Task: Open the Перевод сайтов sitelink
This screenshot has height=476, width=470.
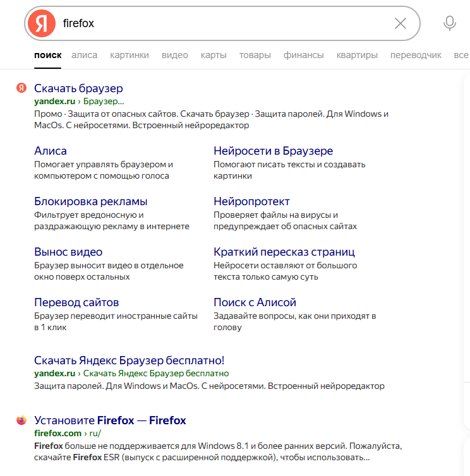Action: [x=76, y=302]
